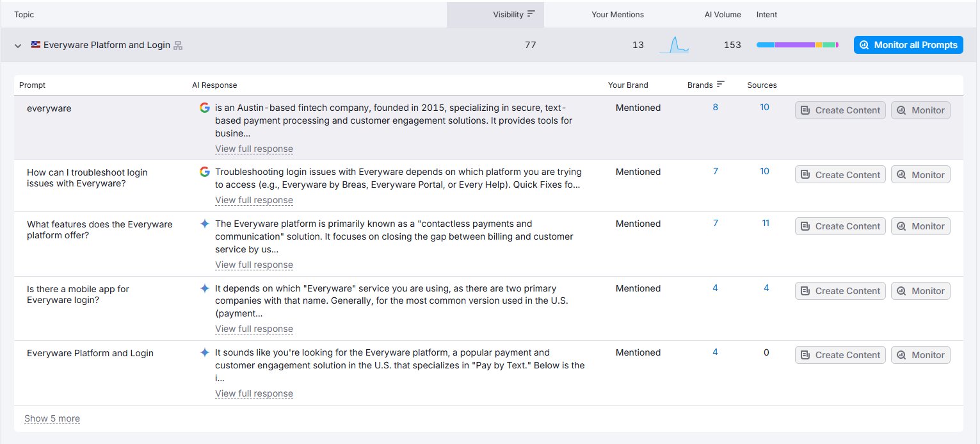Image resolution: width=980 pixels, height=444 pixels.
Task: Monitor the troubleshoot login issues prompt
Action: pyautogui.click(x=920, y=174)
